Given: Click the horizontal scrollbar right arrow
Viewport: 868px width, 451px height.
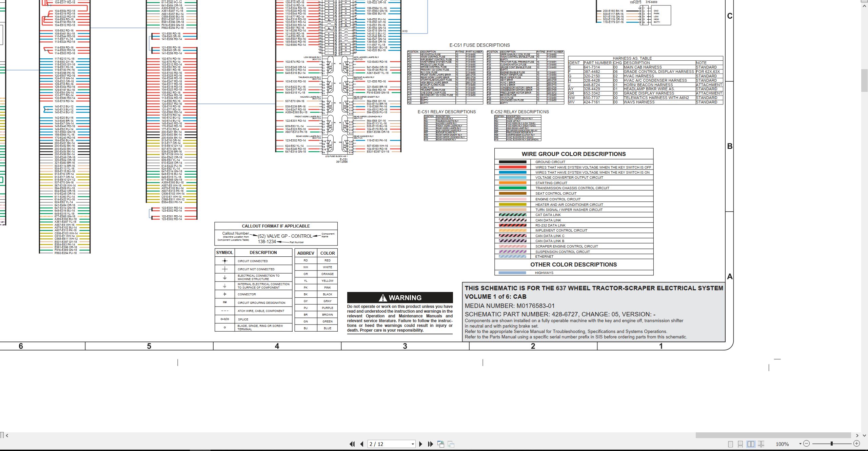Looking at the screenshot, I should coord(857,435).
